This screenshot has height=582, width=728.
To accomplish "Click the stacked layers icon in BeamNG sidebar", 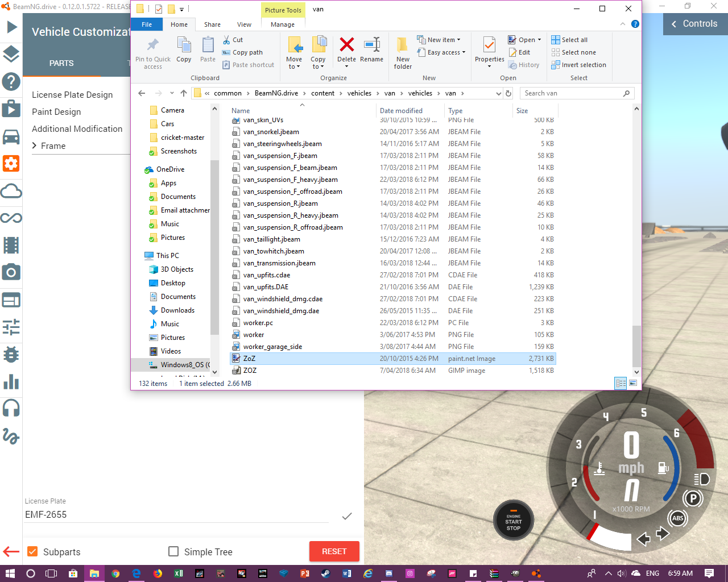I will click(11, 54).
